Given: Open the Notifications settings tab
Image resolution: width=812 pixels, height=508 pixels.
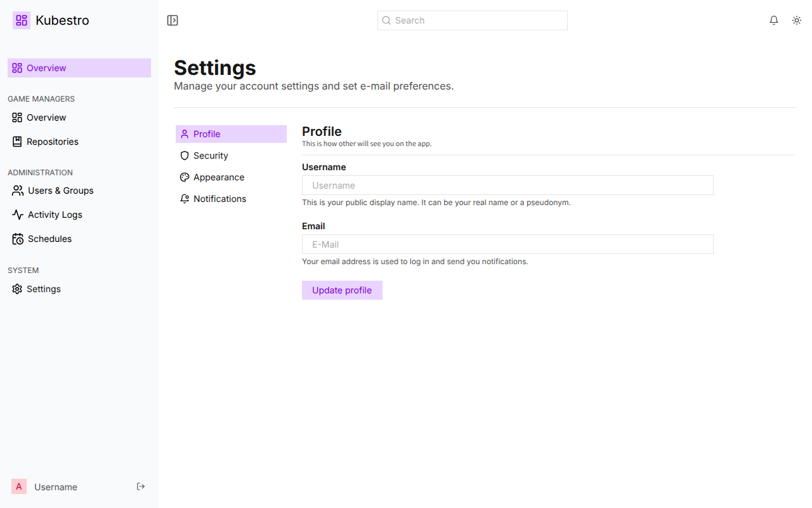Looking at the screenshot, I should click(x=231, y=199).
